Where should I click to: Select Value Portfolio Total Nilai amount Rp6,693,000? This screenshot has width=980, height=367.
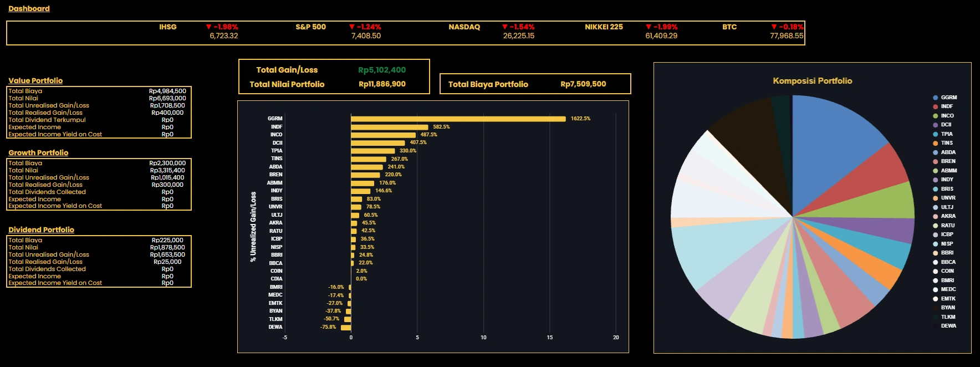[167, 98]
